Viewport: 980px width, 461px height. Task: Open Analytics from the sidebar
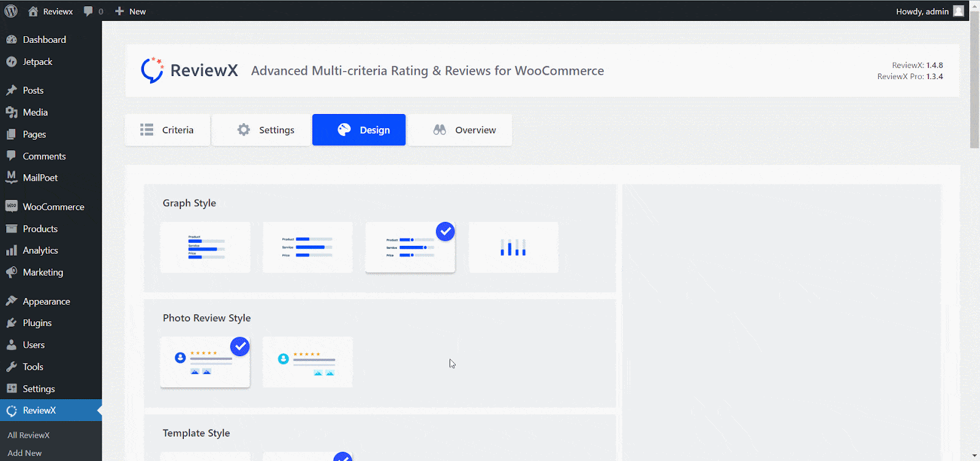tap(40, 250)
